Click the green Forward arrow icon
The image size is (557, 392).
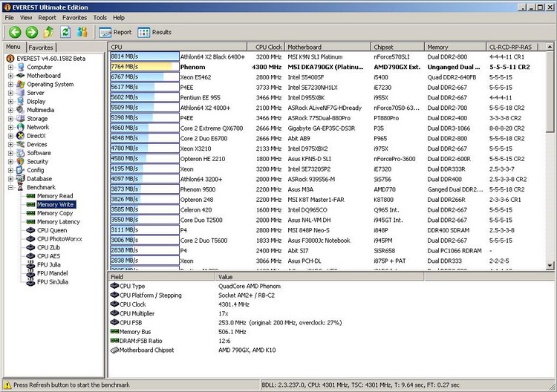(32, 33)
